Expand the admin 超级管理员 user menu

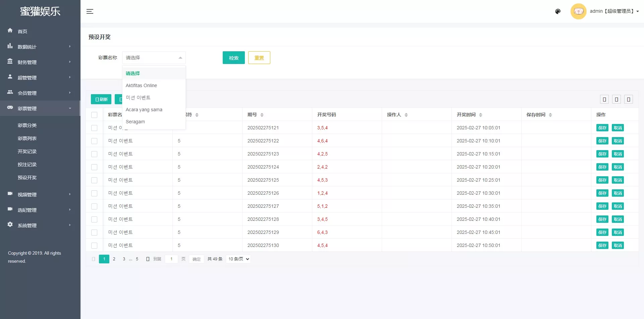(x=614, y=11)
